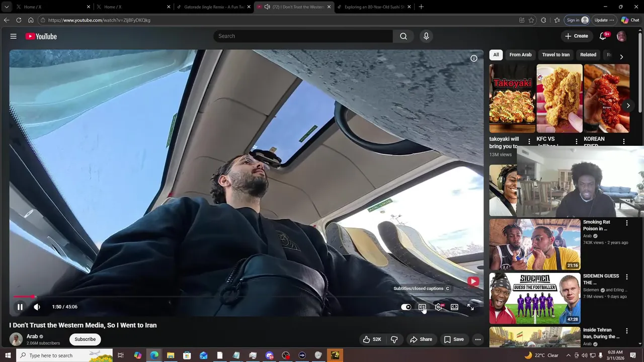The image size is (644, 362).
Task: Open player settings gear
Action: pyautogui.click(x=439, y=307)
